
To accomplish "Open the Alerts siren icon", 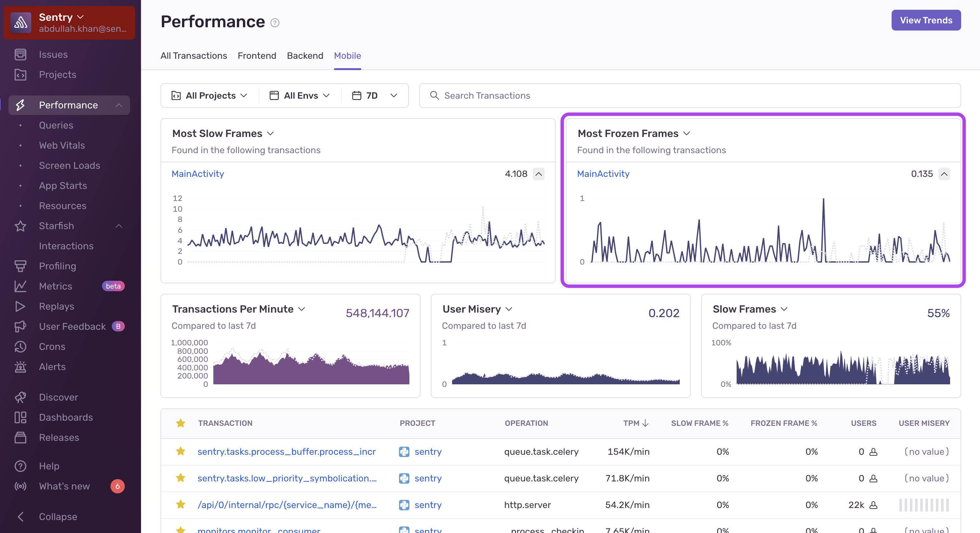I will point(20,367).
